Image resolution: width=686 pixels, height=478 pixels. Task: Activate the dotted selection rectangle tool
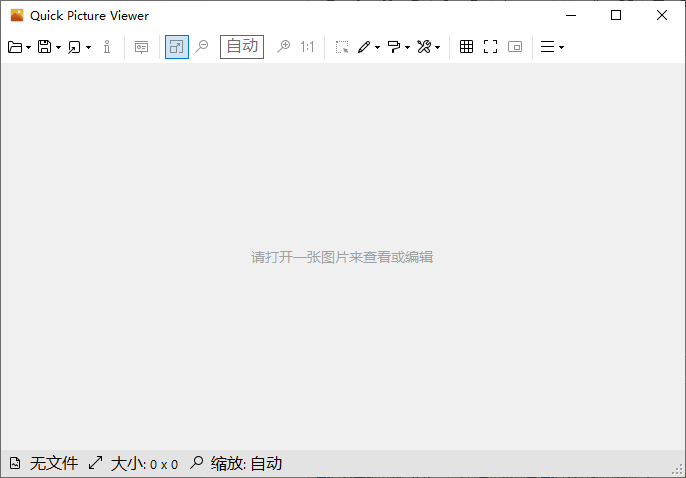coord(342,47)
